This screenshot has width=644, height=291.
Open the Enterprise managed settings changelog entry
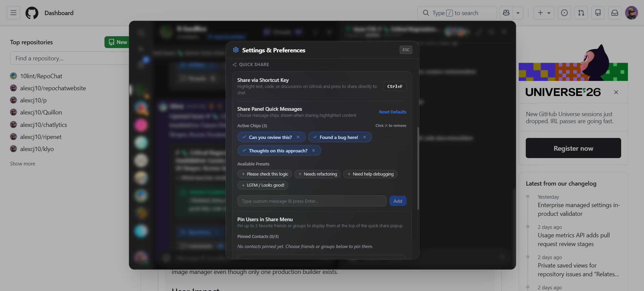tap(579, 209)
